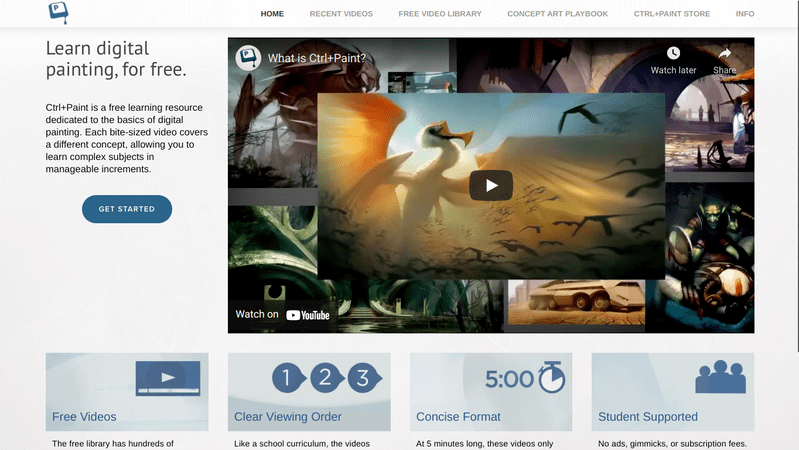
Task: Click the group of people icon
Action: tap(721, 377)
